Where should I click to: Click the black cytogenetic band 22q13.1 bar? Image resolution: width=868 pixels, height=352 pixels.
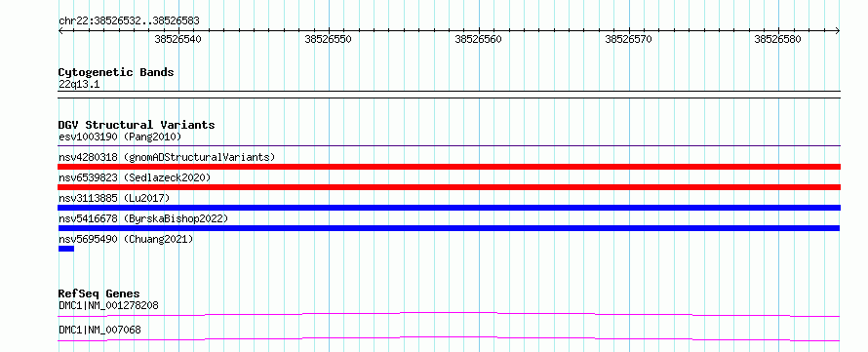click(x=449, y=94)
